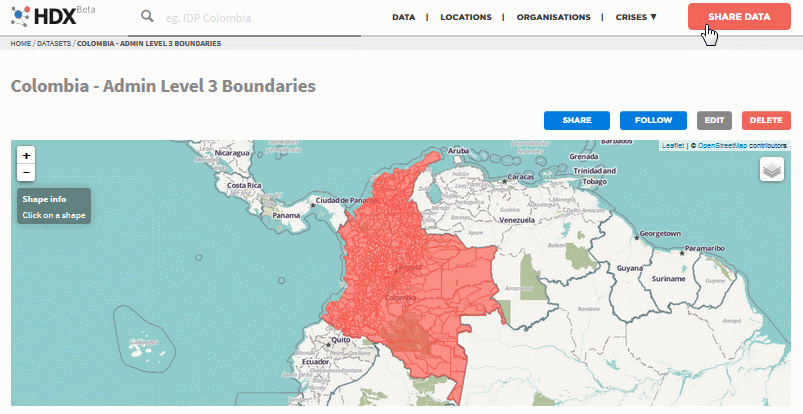Viewport: 803px width, 414px height.
Task: Click the HDX logo icon
Action: [x=20, y=18]
